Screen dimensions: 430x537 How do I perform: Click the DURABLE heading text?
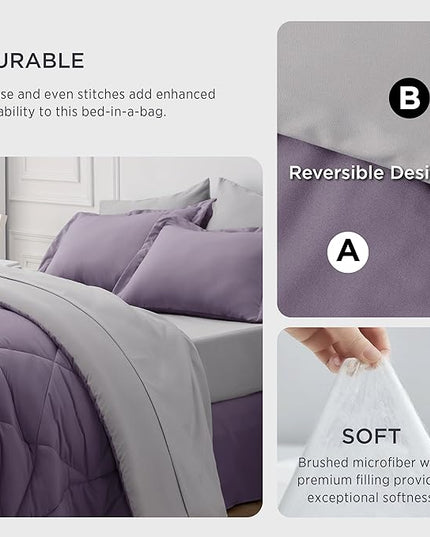click(42, 61)
